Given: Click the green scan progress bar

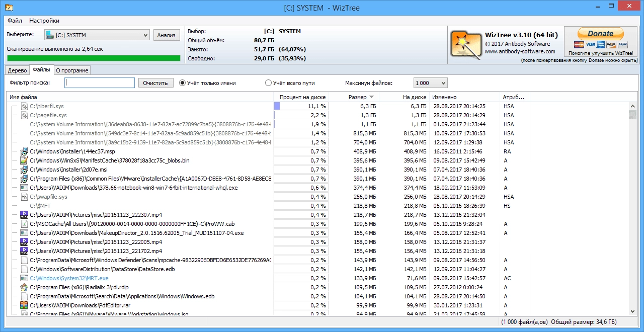Looking at the screenshot, I should 94,58.
